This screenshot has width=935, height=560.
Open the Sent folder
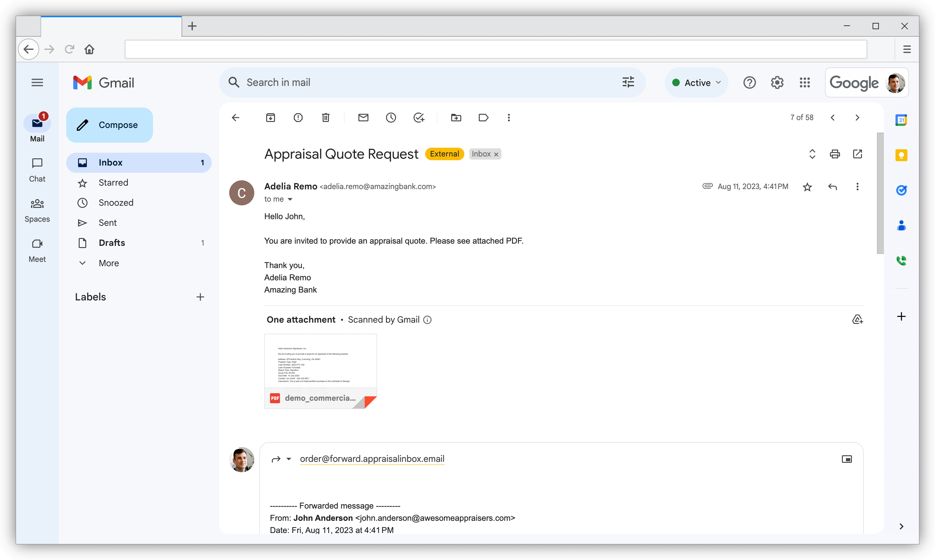pyautogui.click(x=108, y=223)
